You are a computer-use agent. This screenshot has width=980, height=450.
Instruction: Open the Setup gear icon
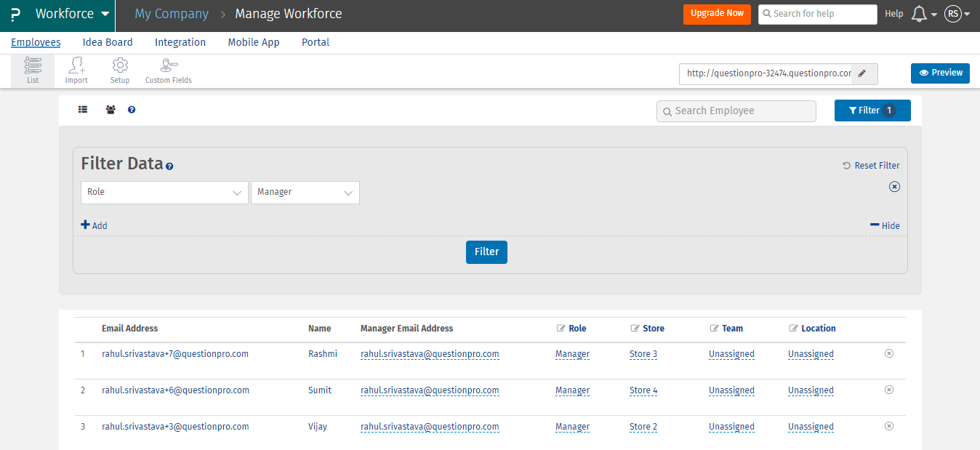pyautogui.click(x=120, y=71)
